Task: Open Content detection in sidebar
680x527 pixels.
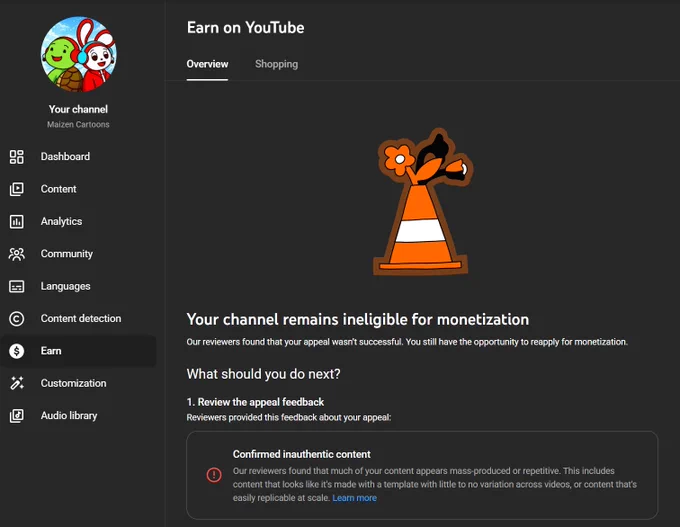Action: pos(78,319)
